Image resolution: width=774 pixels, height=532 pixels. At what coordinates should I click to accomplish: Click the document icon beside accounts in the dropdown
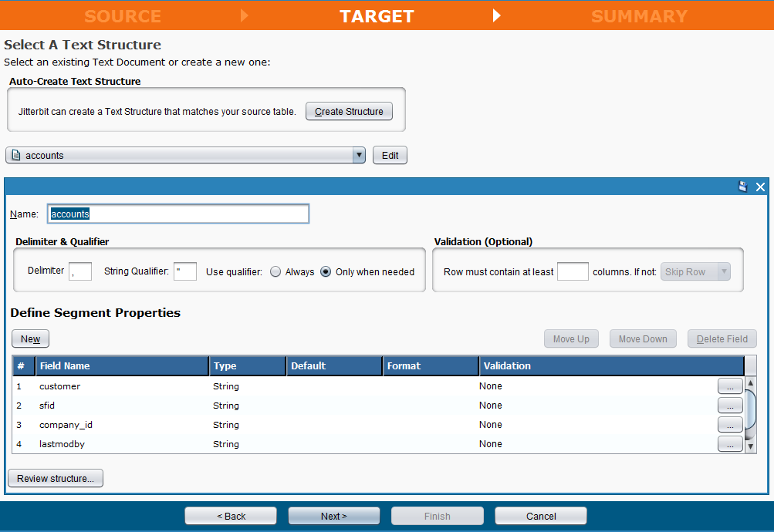tap(16, 155)
